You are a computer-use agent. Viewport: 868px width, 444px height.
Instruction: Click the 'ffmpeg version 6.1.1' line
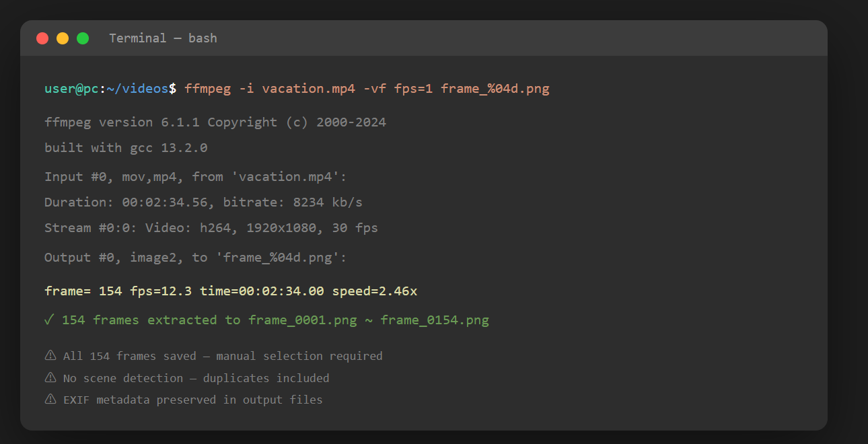coord(215,122)
